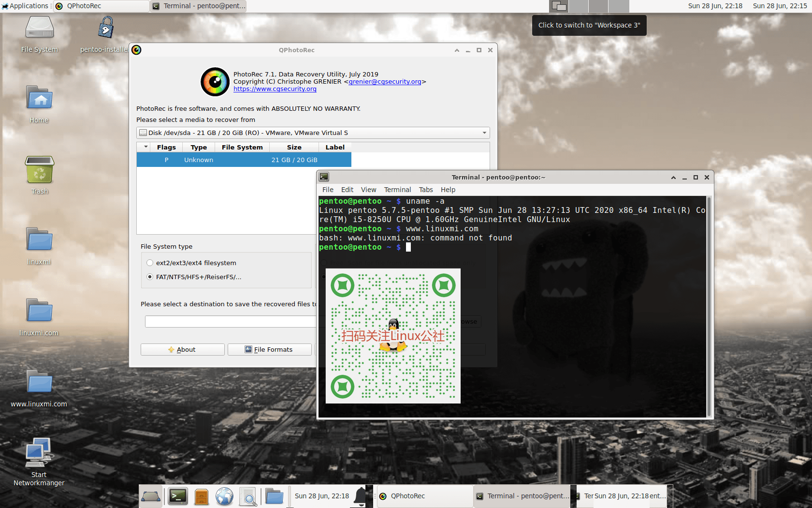Switch to workspace 2 in pager
This screenshot has width=812, height=508.
(579, 6)
